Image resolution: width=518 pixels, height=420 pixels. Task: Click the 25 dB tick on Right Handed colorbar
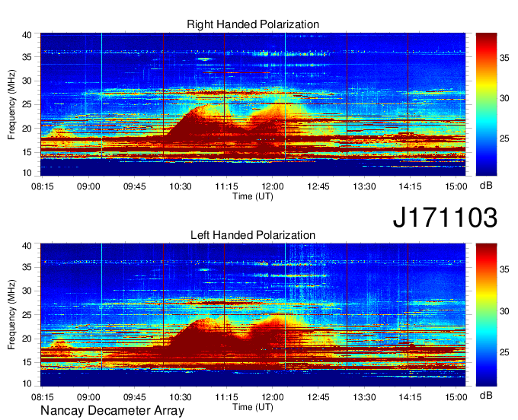coord(504,138)
